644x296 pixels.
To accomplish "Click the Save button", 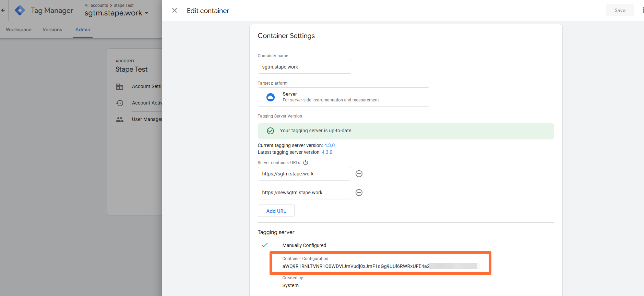I will (x=620, y=10).
